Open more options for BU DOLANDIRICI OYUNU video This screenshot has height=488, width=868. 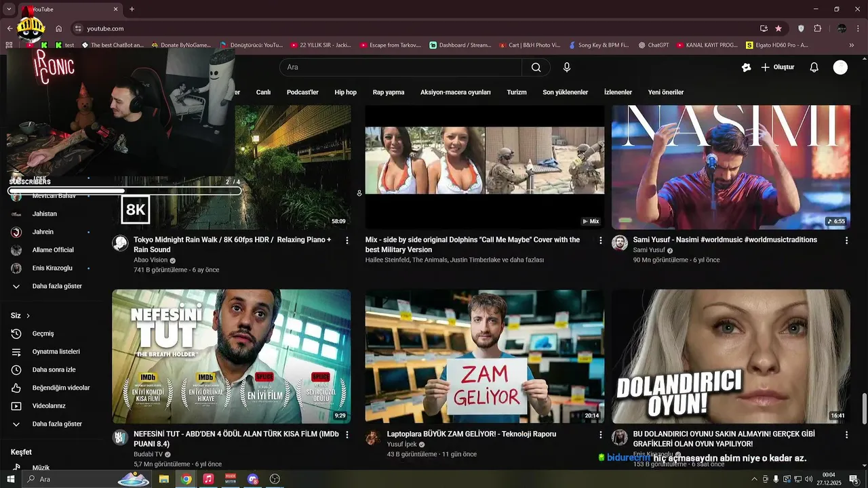pos(846,434)
